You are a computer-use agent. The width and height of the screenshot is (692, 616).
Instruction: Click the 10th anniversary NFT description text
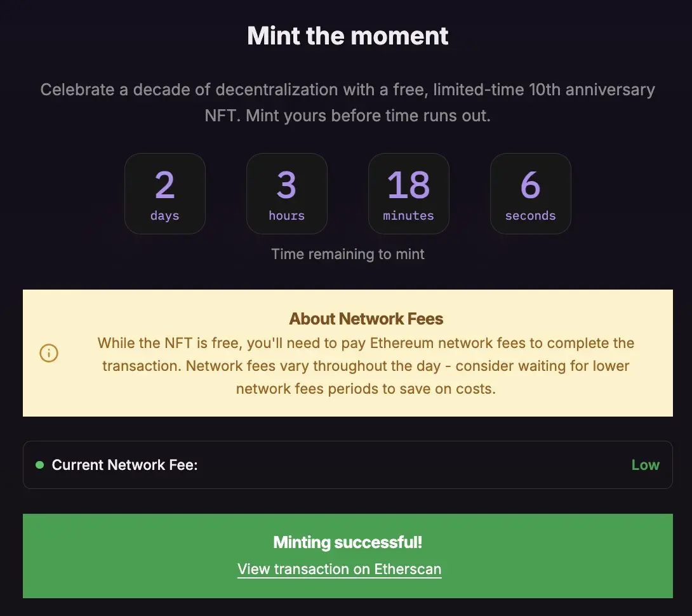pyautogui.click(x=348, y=102)
